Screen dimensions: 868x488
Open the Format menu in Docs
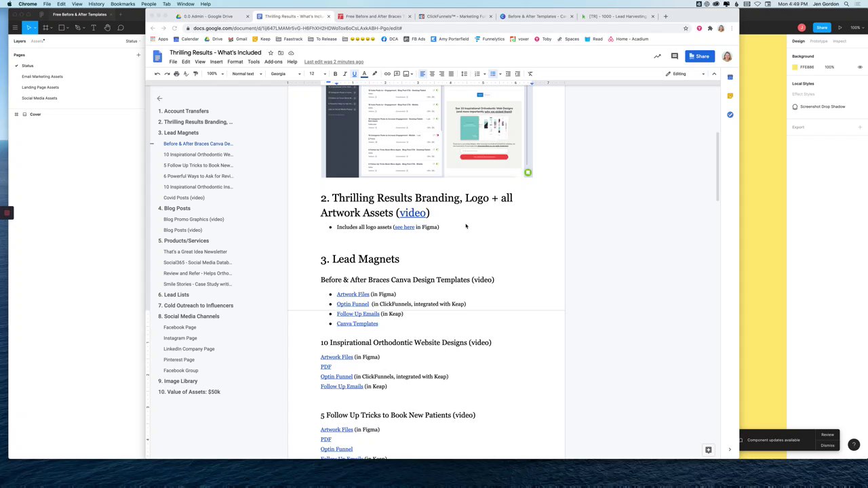(235, 62)
